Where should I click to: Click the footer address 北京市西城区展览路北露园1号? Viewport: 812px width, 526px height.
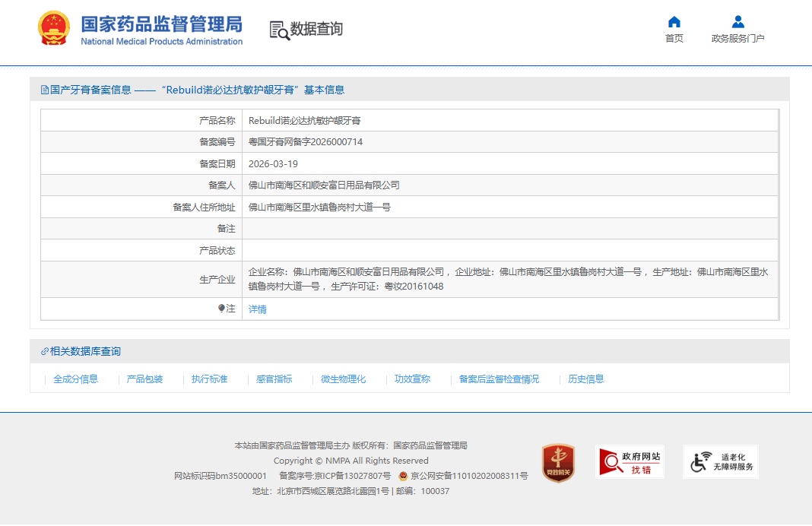pos(333,491)
